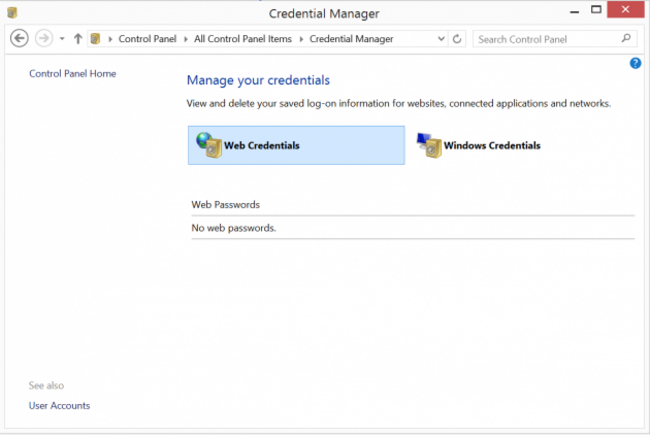Expand the chevron after Control Panel breadcrumb
This screenshot has height=436, width=650.
pos(185,39)
